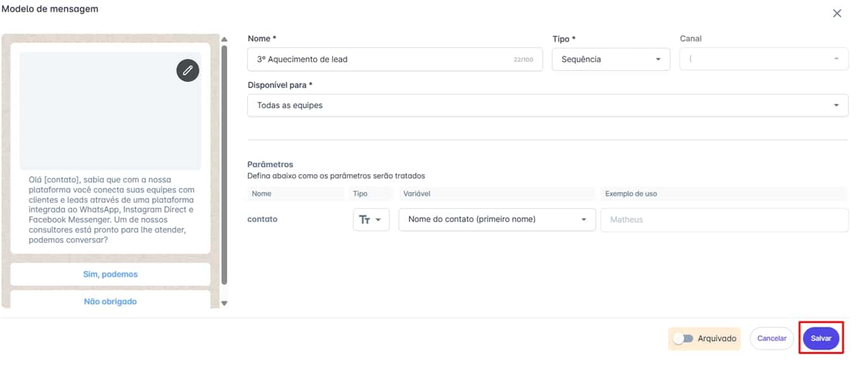Click the text type icon for contato
868x371 pixels.
coord(364,219)
